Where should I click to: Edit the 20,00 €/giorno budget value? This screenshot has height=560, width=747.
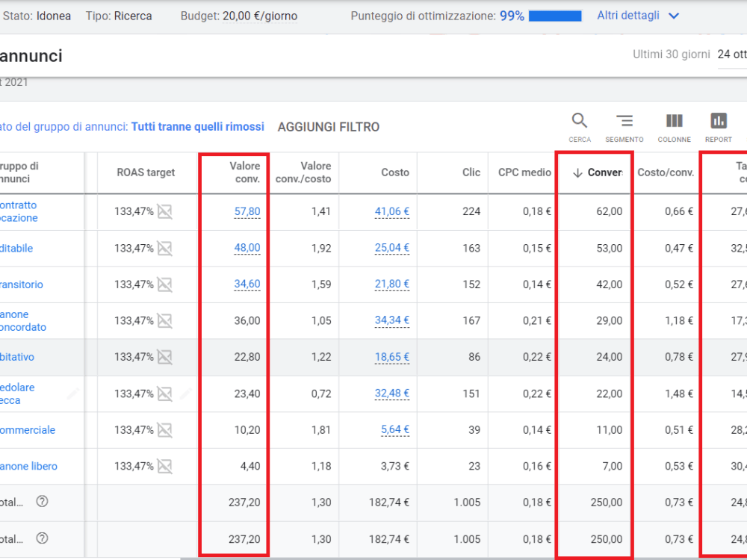coord(260,16)
